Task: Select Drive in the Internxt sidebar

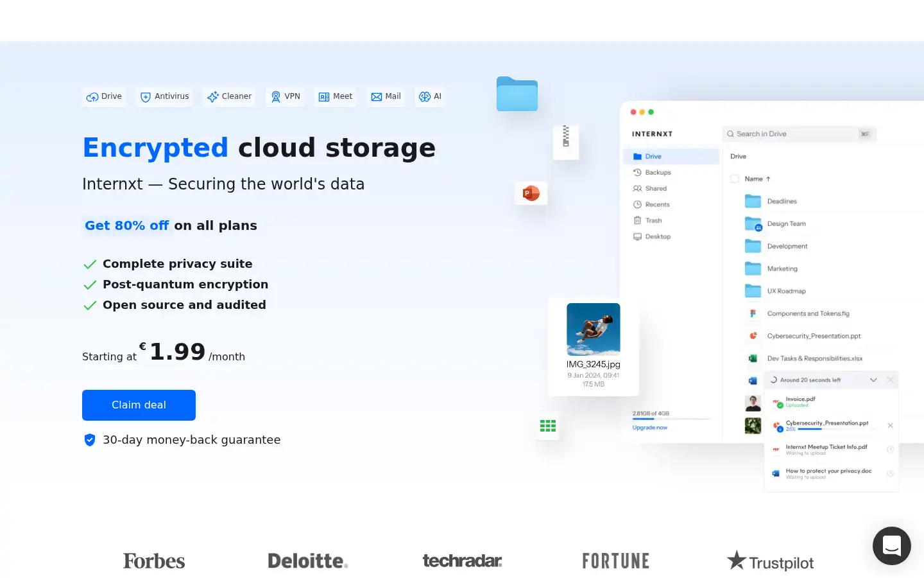Action: tap(671, 156)
